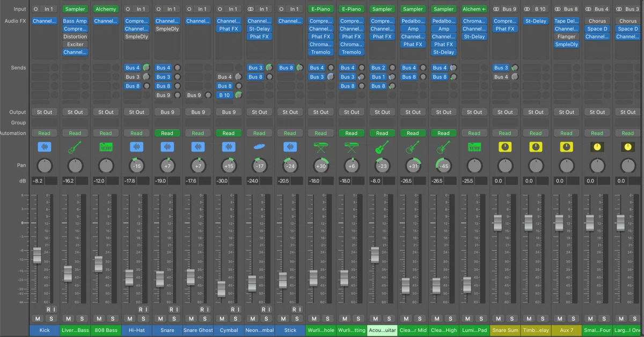The width and height of the screenshot is (644, 337).
Task: Solo the 808 Bass channel
Action: pos(112,319)
